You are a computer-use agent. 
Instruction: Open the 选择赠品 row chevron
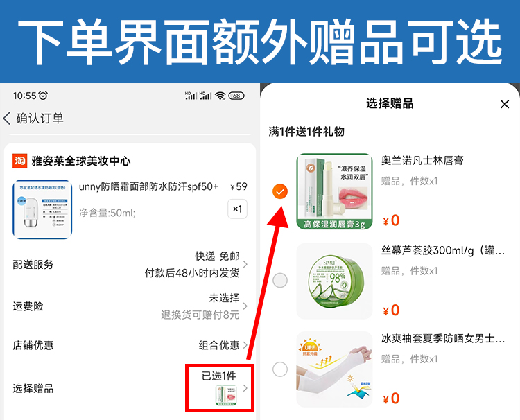pos(245,388)
